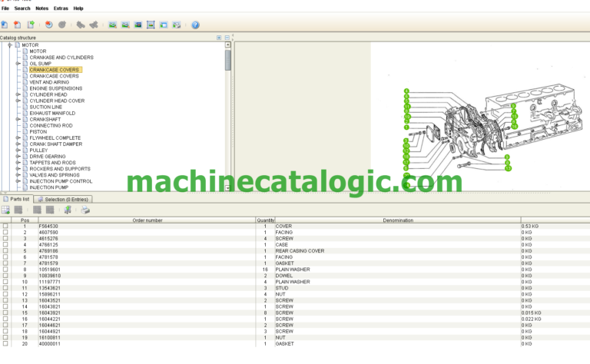
Task: Open the blue question mark help icon
Action: coord(195,25)
